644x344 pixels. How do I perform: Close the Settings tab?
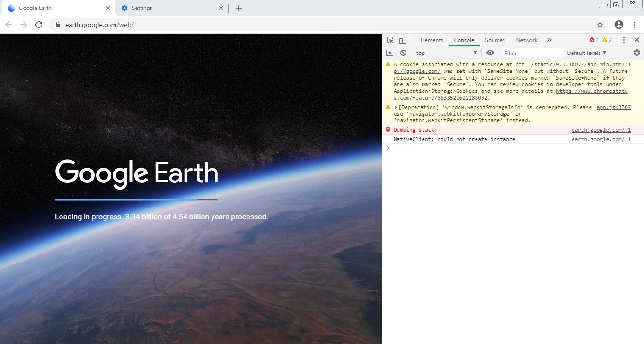[221, 8]
